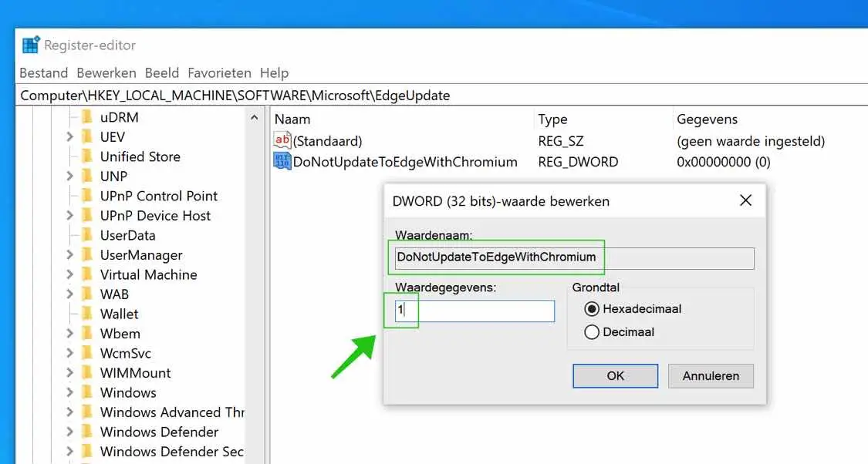Viewport: 868px width, 464px height.
Task: Click the DoNotUpdateToEdgeWithChromium DWORD icon
Action: tap(282, 162)
